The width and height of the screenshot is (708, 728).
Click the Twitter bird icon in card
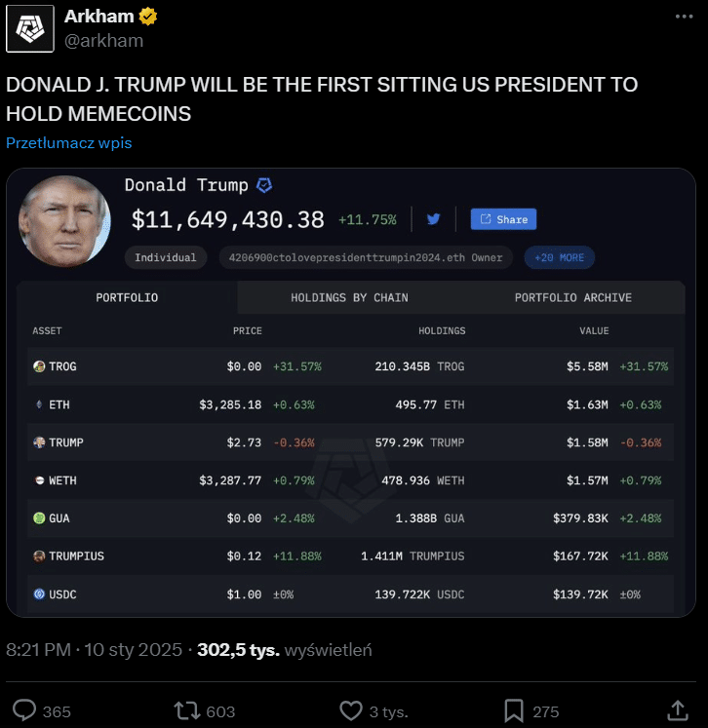click(x=433, y=218)
